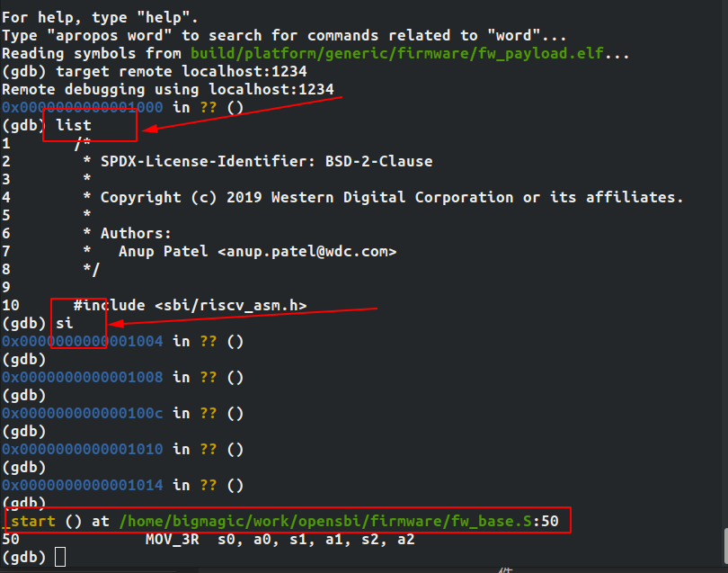Select address 0x0000000000001010
This screenshot has width=728, height=573.
click(x=82, y=450)
